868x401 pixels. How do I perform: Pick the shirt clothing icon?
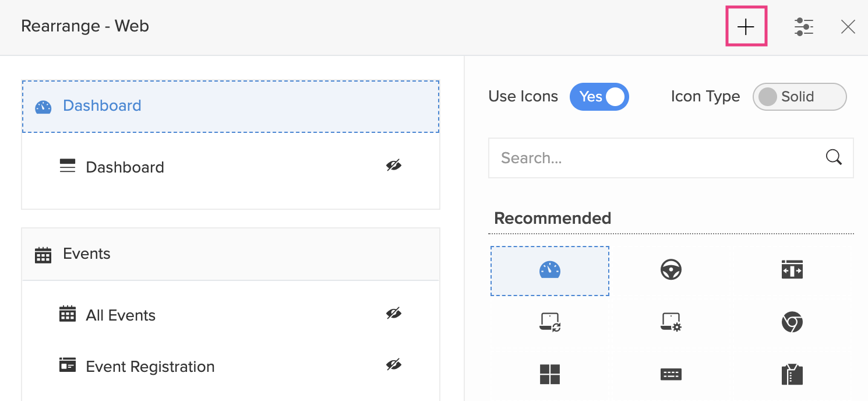pyautogui.click(x=792, y=374)
